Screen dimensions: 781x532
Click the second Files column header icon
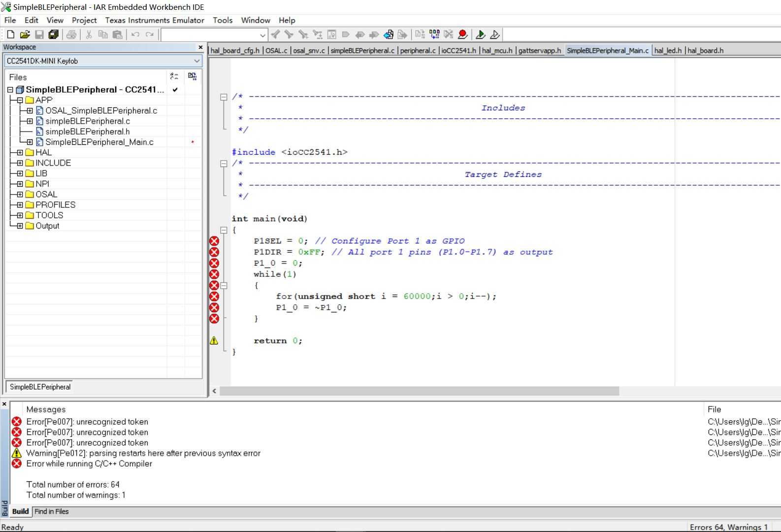(192, 76)
